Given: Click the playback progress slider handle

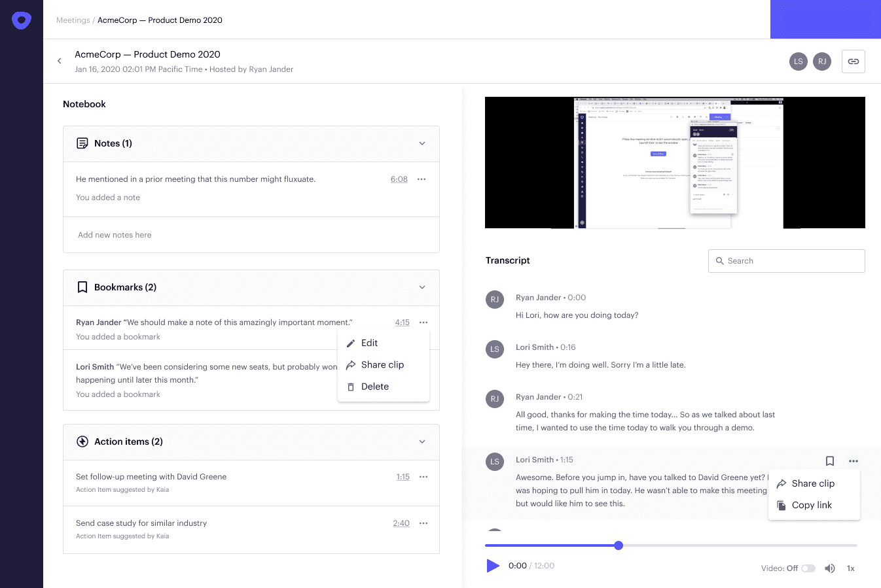Looking at the screenshot, I should coord(619,545).
